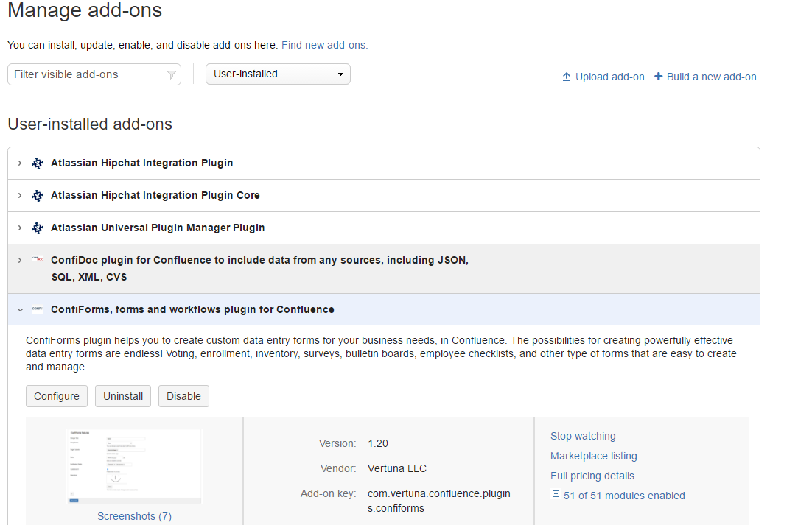
Task: Click the User-installed add-ons heading
Action: (90, 124)
